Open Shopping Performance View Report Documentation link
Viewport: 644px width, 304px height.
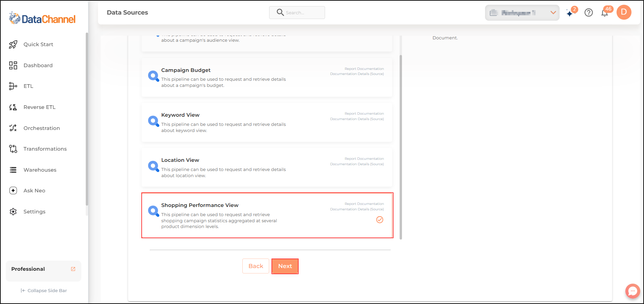[x=364, y=204]
